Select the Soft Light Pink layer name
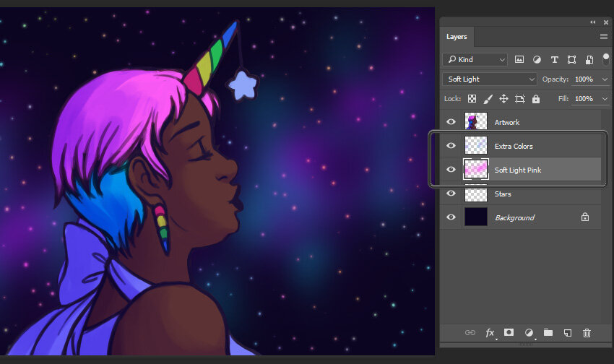This screenshot has width=614, height=364. click(x=518, y=170)
